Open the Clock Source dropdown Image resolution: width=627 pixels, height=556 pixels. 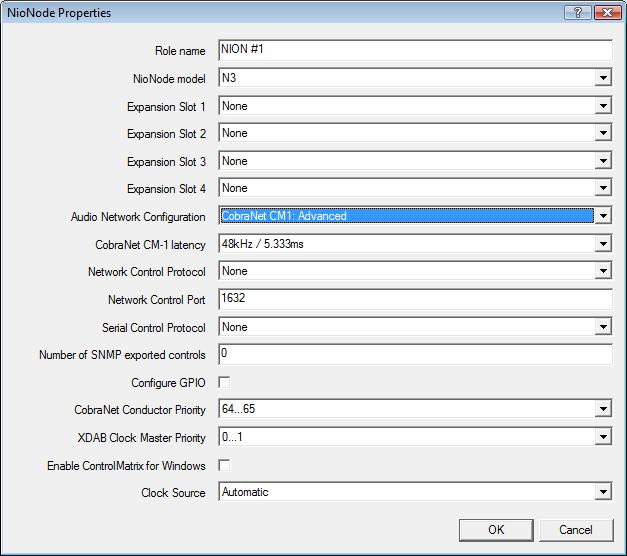click(603, 492)
